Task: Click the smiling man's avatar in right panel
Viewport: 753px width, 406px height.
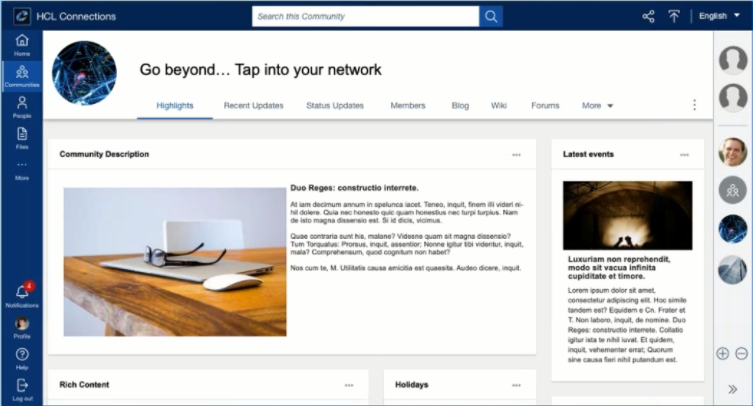Action: 733,152
